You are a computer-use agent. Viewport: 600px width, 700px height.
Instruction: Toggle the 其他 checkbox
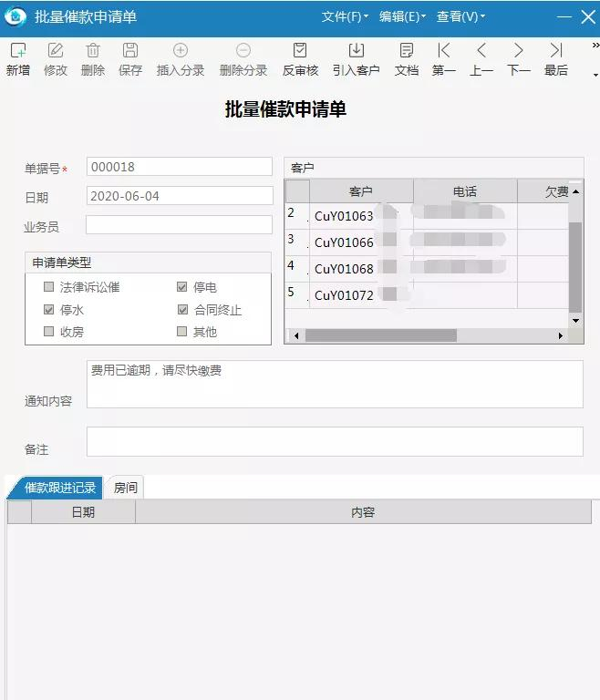(181, 331)
